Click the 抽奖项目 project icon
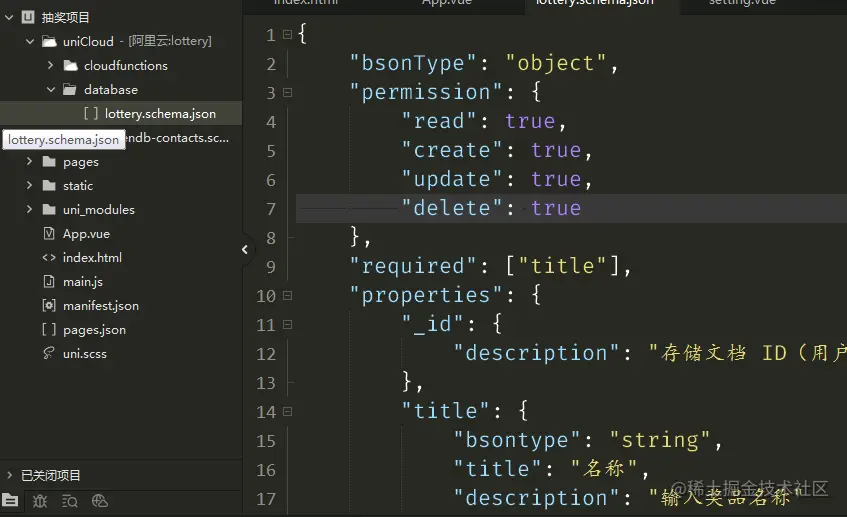The image size is (847, 517). (28, 17)
